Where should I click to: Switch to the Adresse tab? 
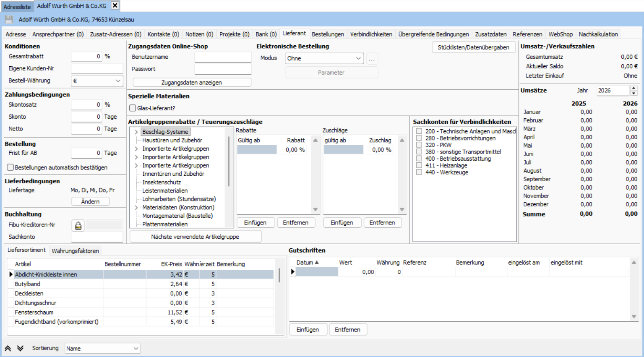coord(16,34)
